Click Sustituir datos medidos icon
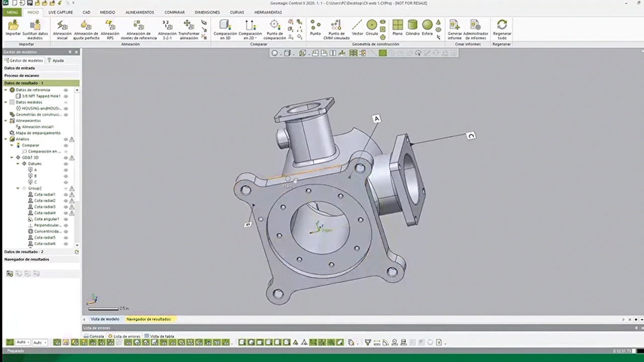The width and height of the screenshot is (644, 362). 35,29
